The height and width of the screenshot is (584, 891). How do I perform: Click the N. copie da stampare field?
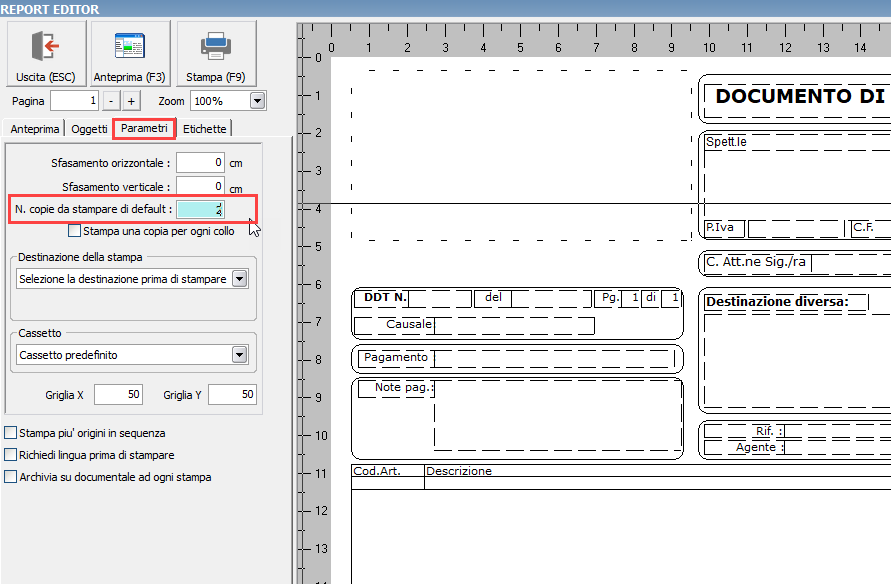201,209
